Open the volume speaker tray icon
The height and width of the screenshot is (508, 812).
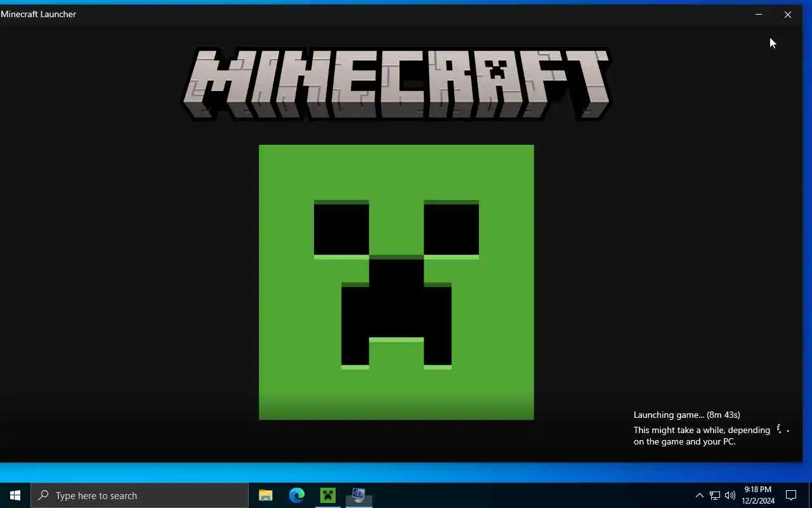pyautogui.click(x=730, y=495)
